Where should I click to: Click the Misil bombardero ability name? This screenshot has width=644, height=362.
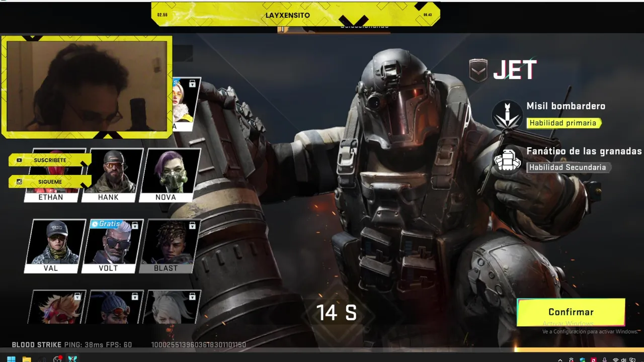click(x=566, y=106)
